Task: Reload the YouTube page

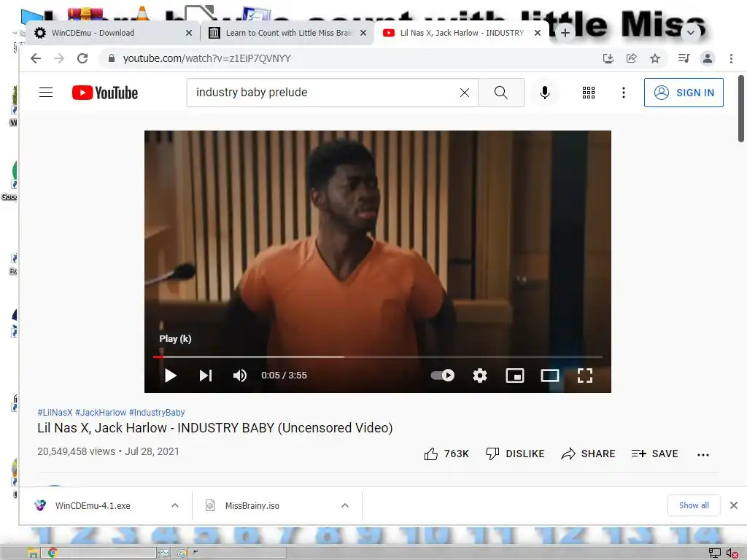Action: tap(82, 58)
